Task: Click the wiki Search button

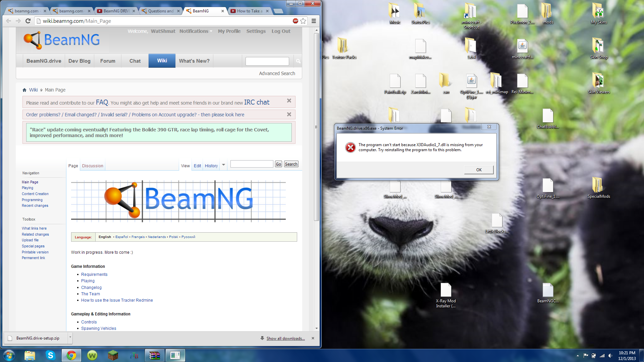Action: tap(291, 164)
